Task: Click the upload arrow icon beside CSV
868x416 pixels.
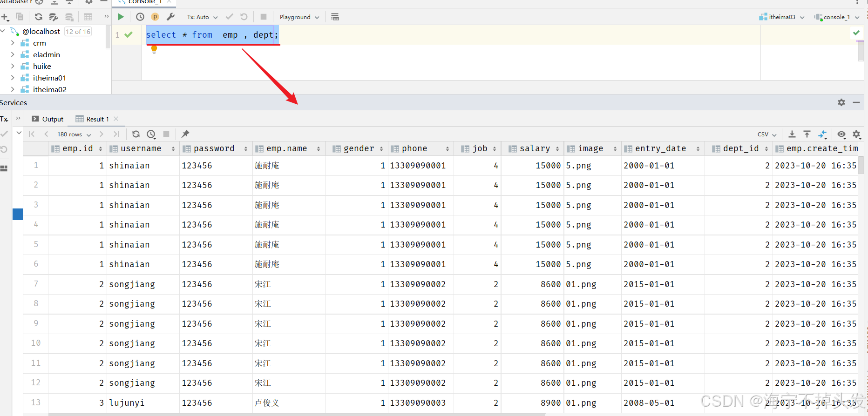Action: tap(807, 134)
